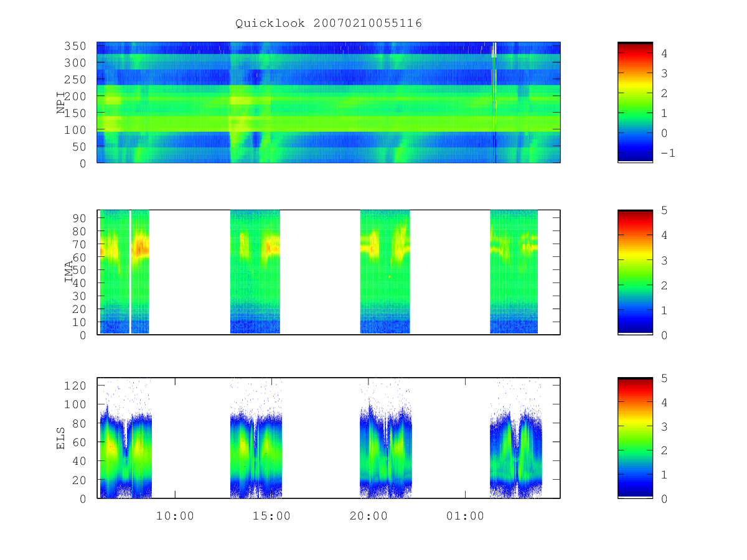Click the 5 label on ELS color scale
Screen dimensions: 747x560
click(x=664, y=378)
